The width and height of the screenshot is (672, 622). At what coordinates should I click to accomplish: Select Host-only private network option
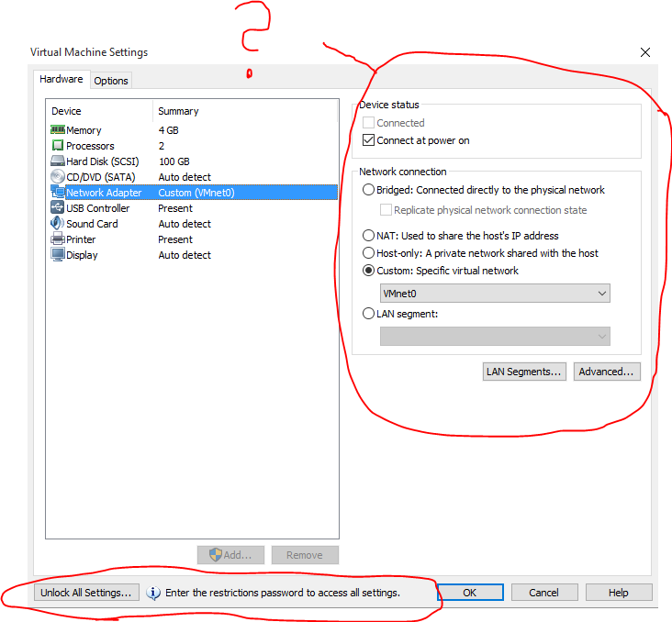[369, 253]
